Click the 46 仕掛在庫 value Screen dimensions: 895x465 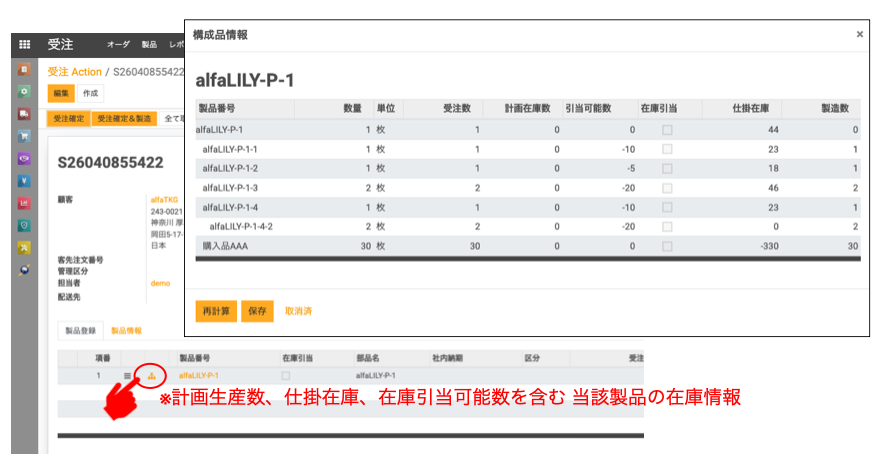773,188
